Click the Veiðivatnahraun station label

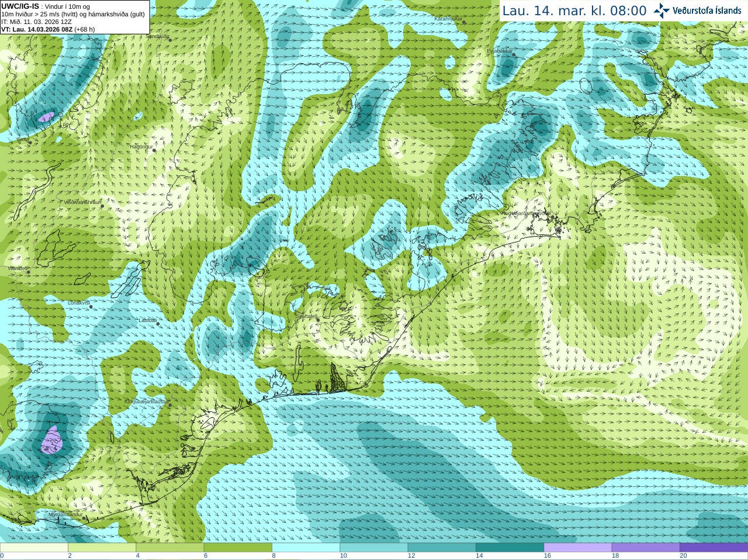(82, 202)
